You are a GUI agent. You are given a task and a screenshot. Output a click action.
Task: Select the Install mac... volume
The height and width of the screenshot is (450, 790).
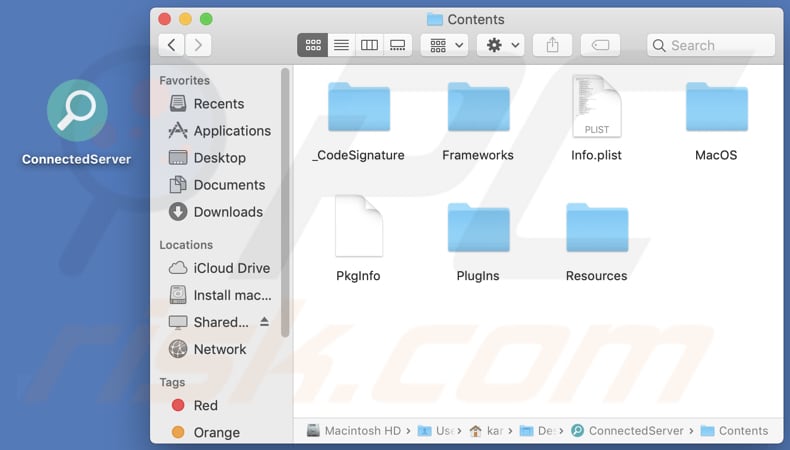220,295
